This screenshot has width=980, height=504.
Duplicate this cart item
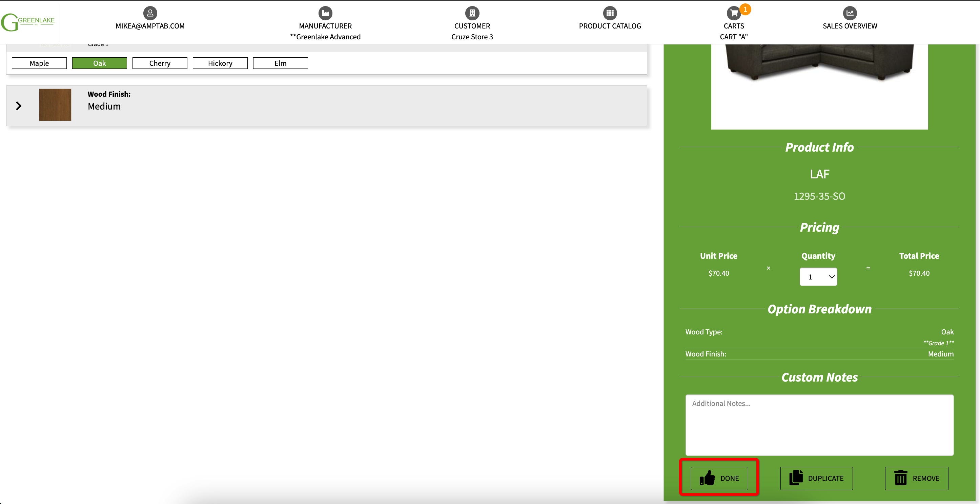tap(816, 478)
